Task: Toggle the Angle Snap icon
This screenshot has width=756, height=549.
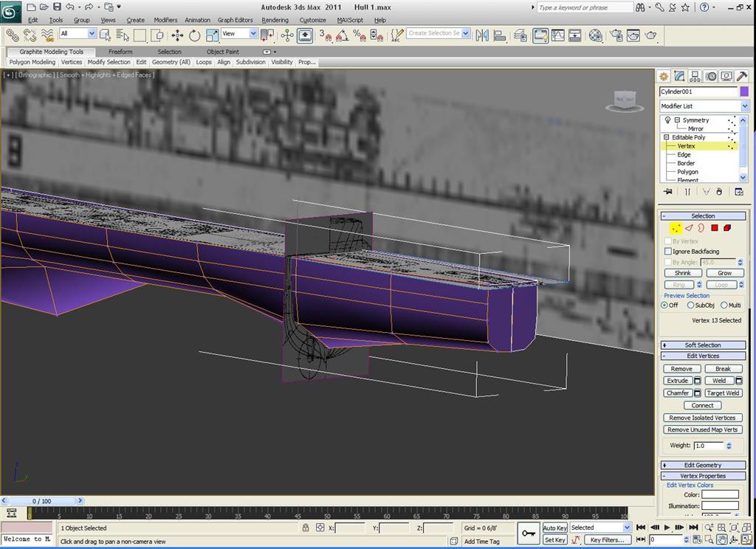Action: pyautogui.click(x=343, y=35)
